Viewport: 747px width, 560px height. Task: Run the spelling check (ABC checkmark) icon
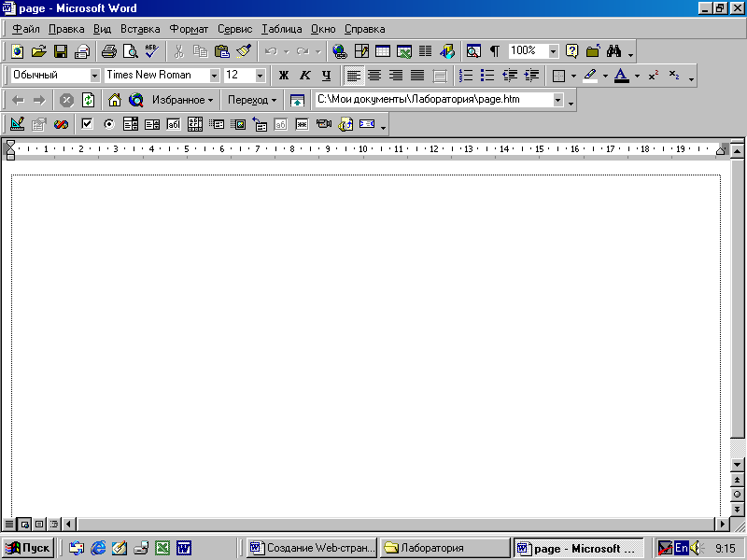pos(152,51)
